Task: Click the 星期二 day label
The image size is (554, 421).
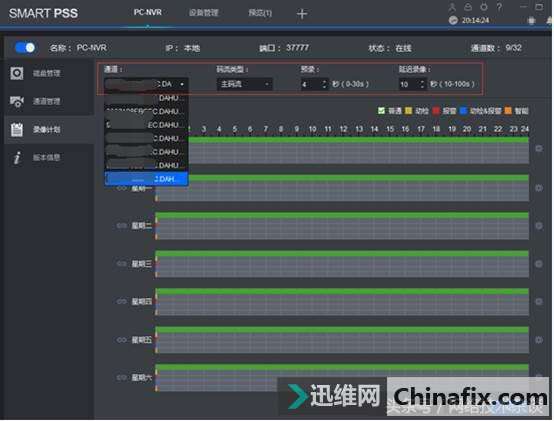Action: click(x=142, y=226)
